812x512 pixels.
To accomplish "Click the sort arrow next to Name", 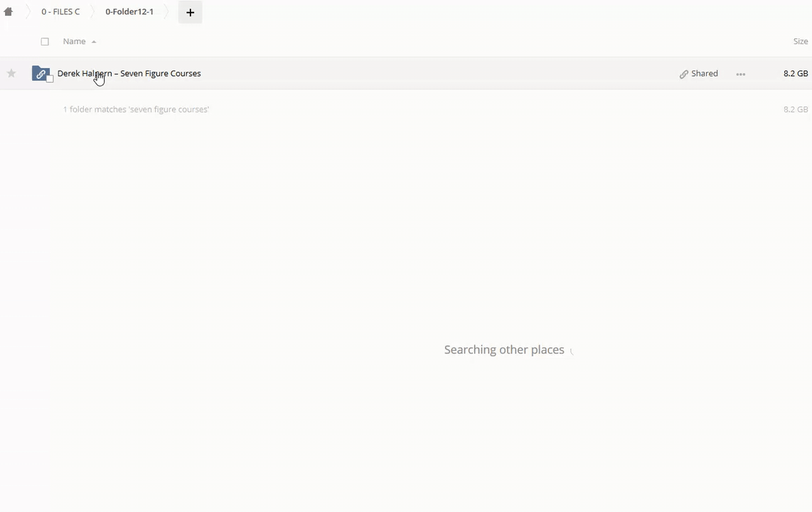I will (94, 42).
